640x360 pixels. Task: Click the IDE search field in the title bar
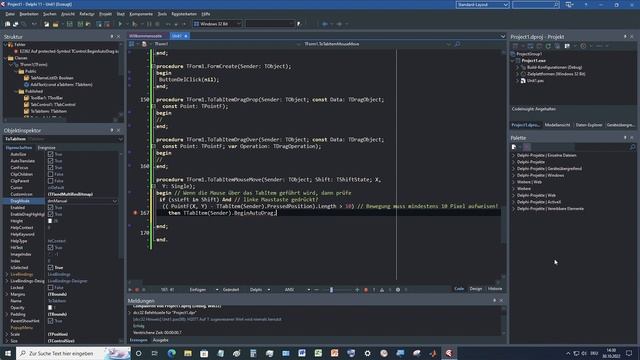pos(536,4)
